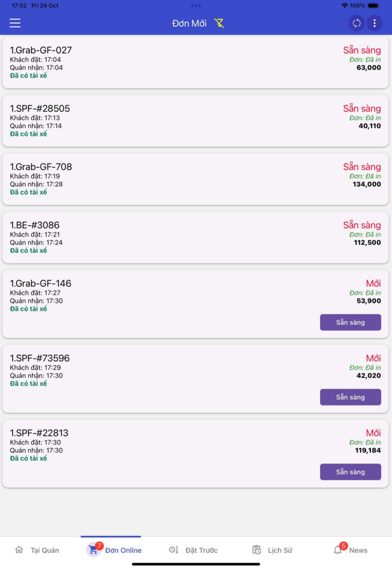The height and width of the screenshot is (569, 392).
Task: Switch to the Tại Quán tab
Action: 44,550
